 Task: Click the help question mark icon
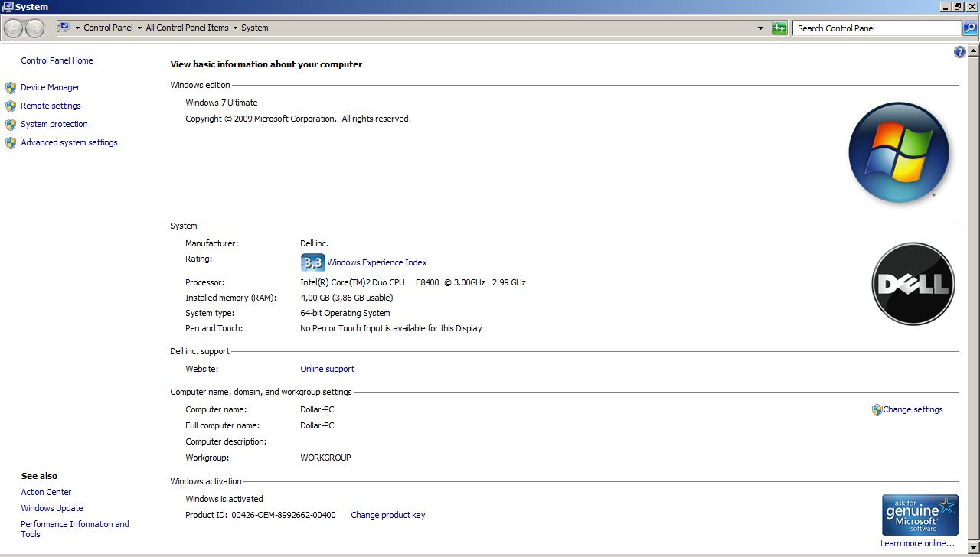pos(960,52)
